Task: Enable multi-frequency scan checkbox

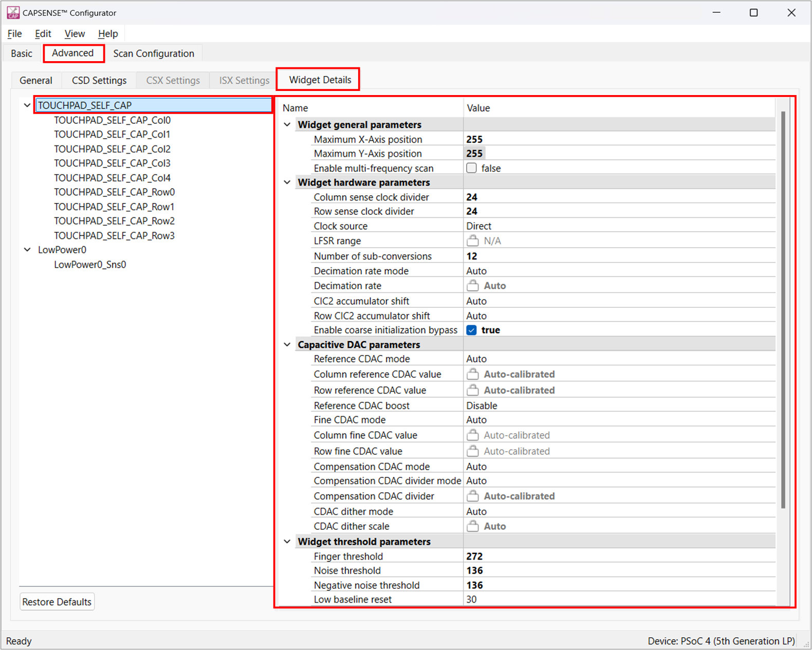Action: tap(471, 168)
